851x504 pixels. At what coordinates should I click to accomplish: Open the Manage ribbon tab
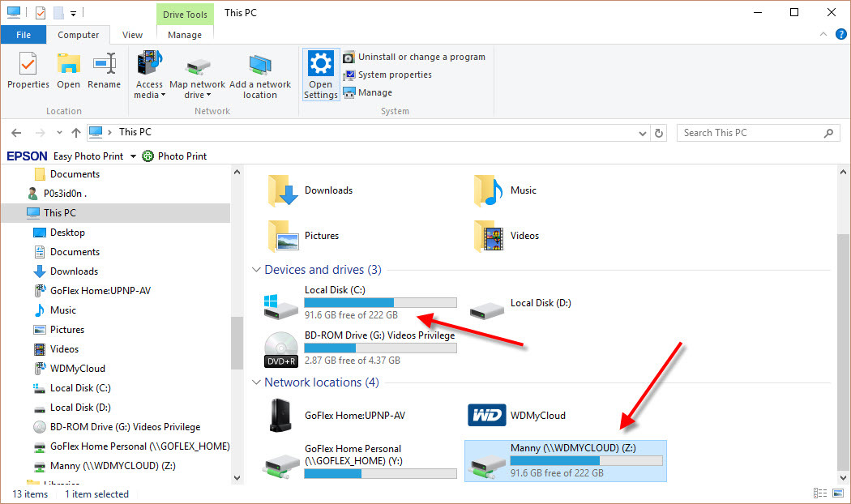pos(185,35)
